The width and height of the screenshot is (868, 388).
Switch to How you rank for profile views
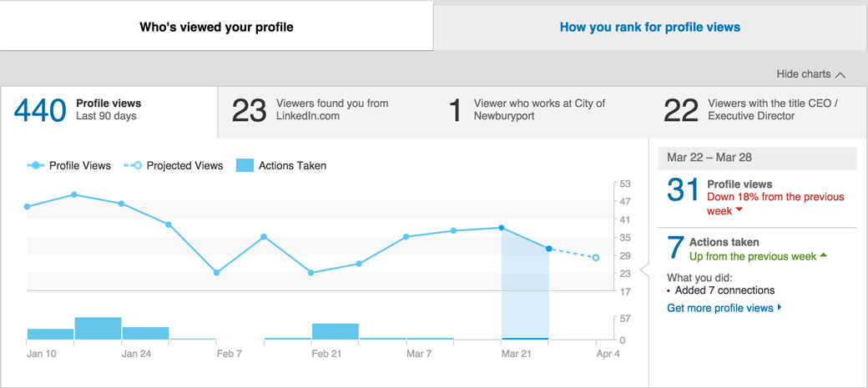pyautogui.click(x=650, y=27)
